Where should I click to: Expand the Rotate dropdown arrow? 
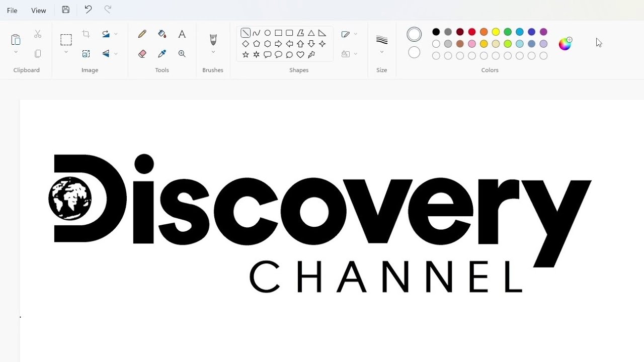pos(116,34)
